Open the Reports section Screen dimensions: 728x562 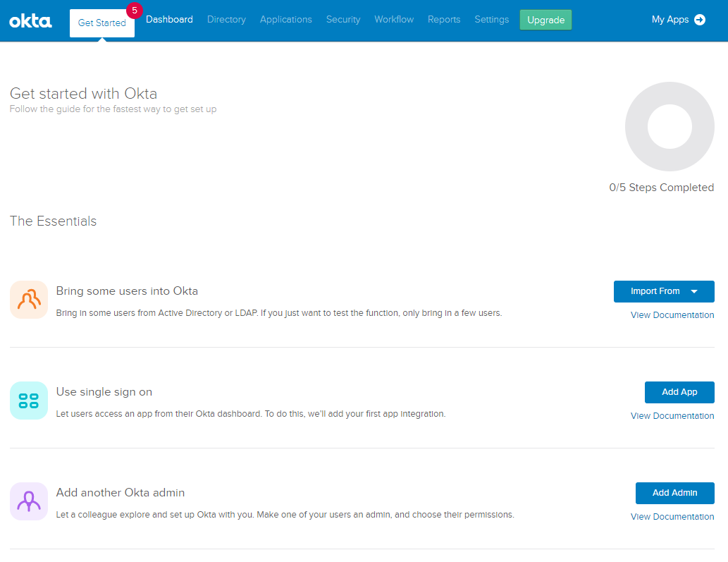pos(444,19)
